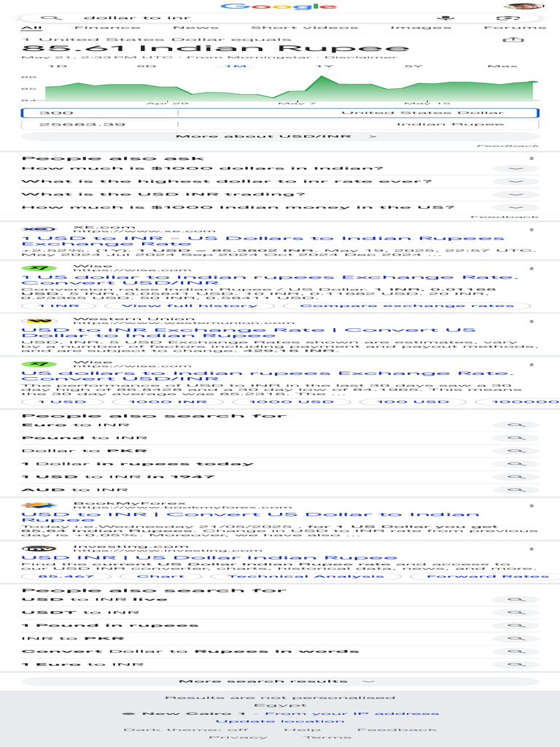Click the '1000 USD' chip under Wise
Screen dimensions: 560x747
click(x=292, y=402)
